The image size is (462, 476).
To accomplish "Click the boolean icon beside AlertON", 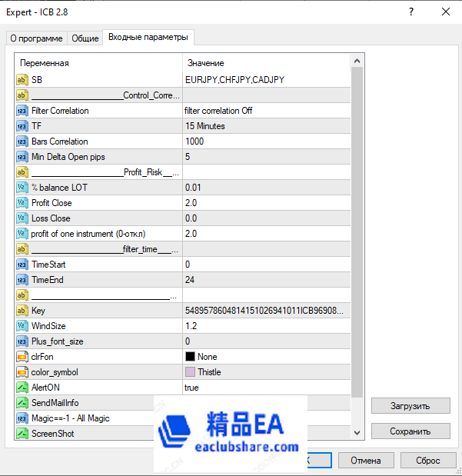I will (22, 388).
